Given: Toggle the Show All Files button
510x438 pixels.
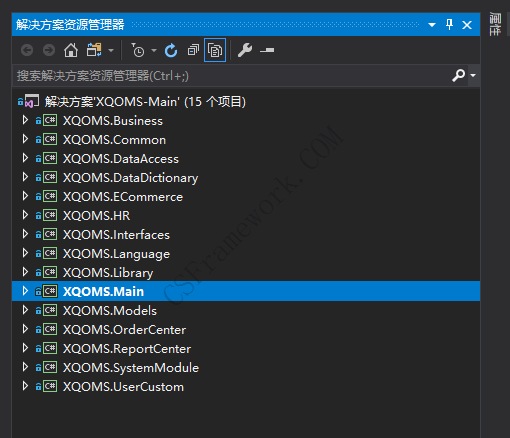Looking at the screenshot, I should tap(215, 50).
